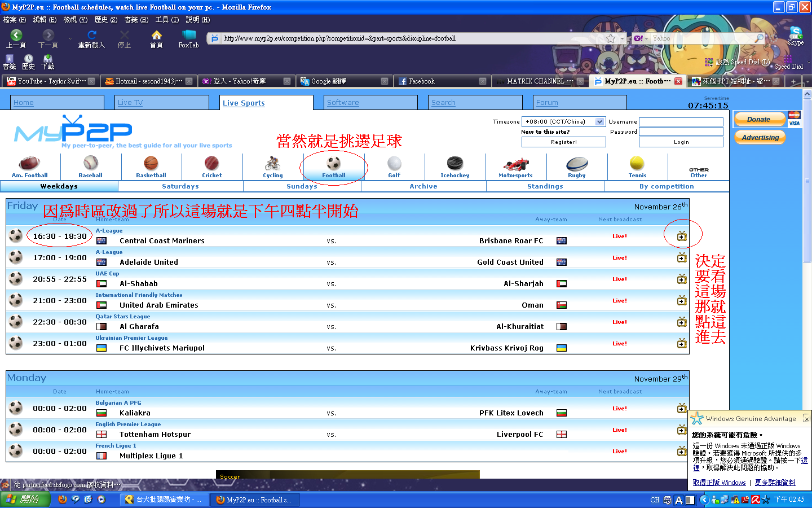
Task: Open broadcast TV icon for Central Coast Mariners
Action: 682,236
